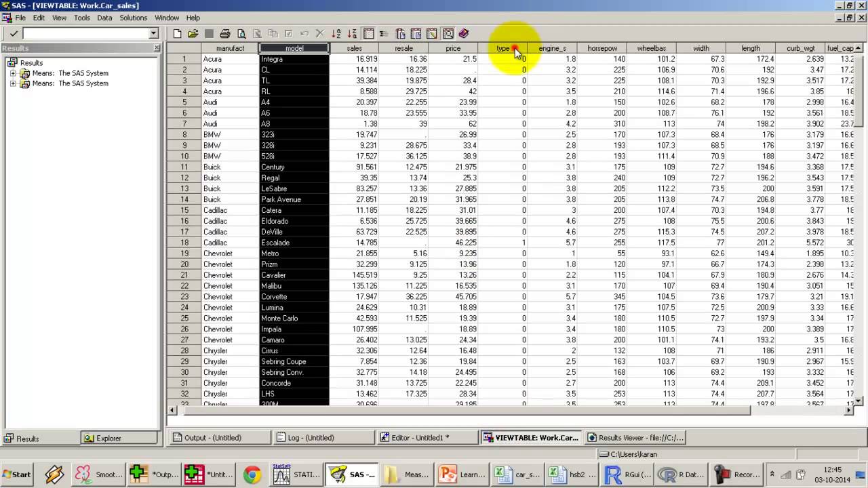
Task: Open the R Dat taskbar button
Action: pyautogui.click(x=683, y=474)
